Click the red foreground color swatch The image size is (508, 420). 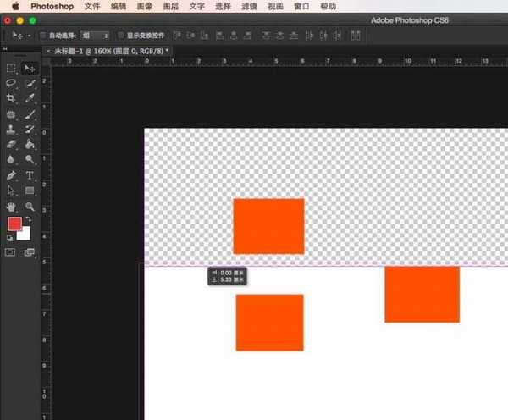[x=14, y=224]
